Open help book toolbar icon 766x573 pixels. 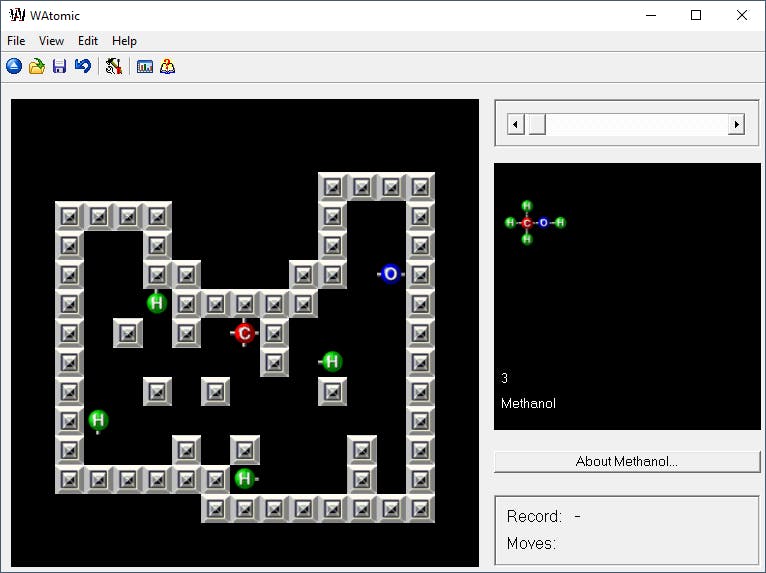(x=167, y=66)
